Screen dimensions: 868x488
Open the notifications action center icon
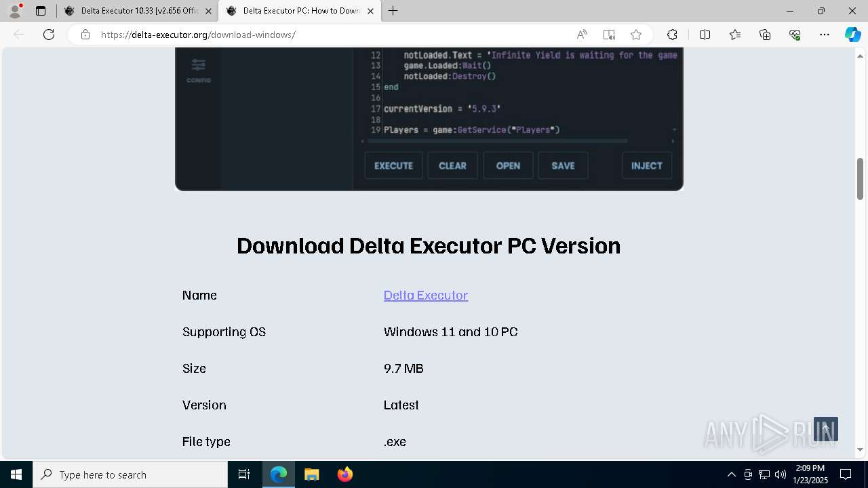[846, 474]
